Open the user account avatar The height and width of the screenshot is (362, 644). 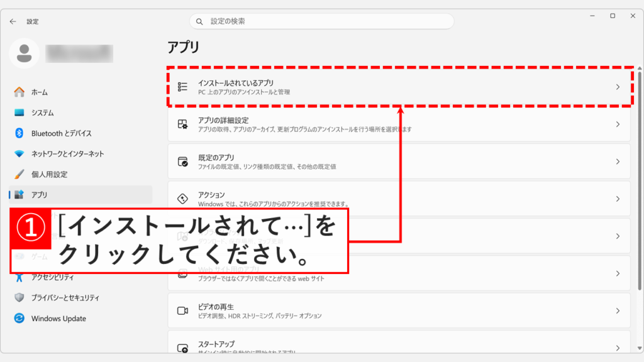tap(25, 53)
